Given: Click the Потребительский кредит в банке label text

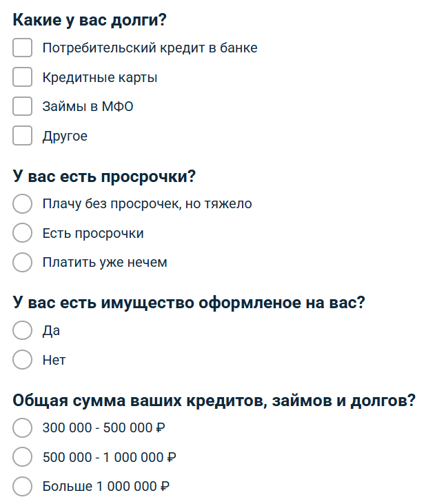Looking at the screenshot, I should [x=150, y=48].
